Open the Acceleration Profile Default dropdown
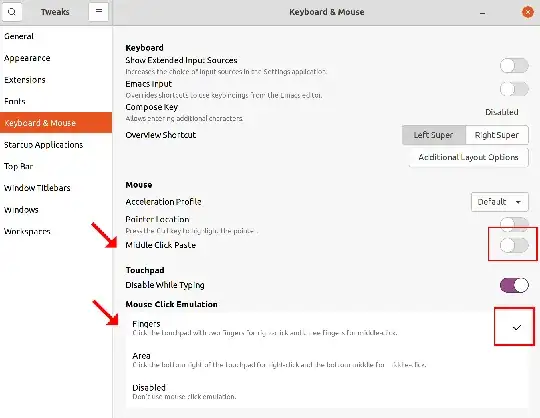Viewport: 540px width, 418px height. point(500,202)
